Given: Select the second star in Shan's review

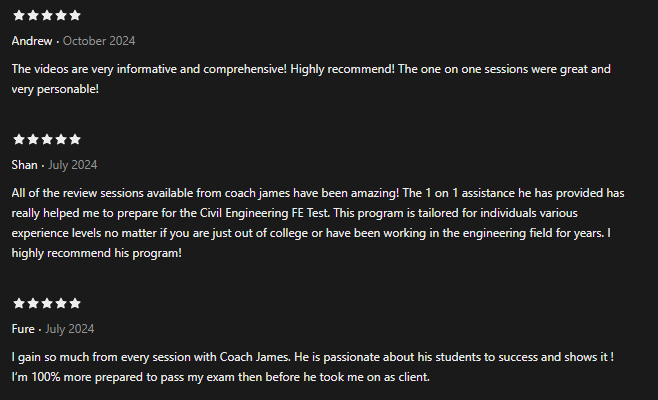Looking at the screenshot, I should [x=33, y=139].
